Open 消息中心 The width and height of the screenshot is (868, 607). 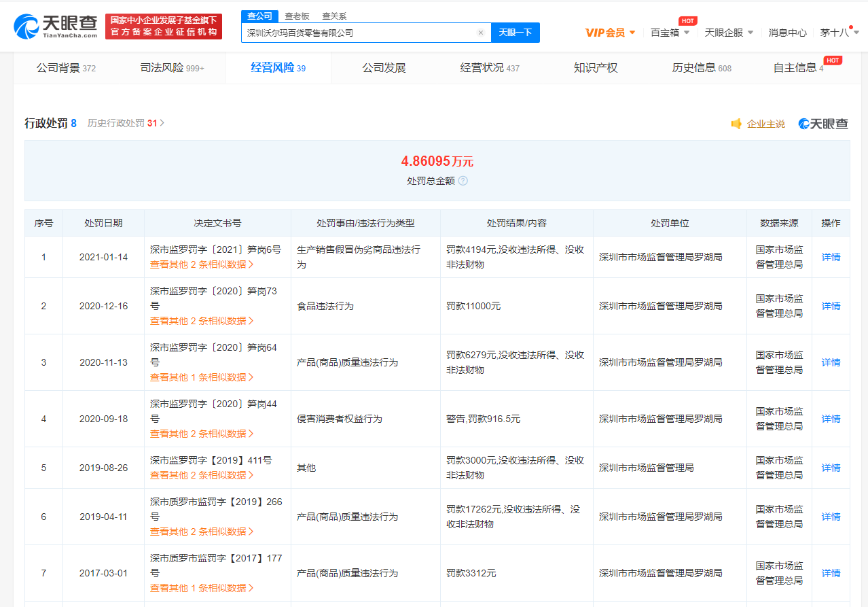pos(788,33)
